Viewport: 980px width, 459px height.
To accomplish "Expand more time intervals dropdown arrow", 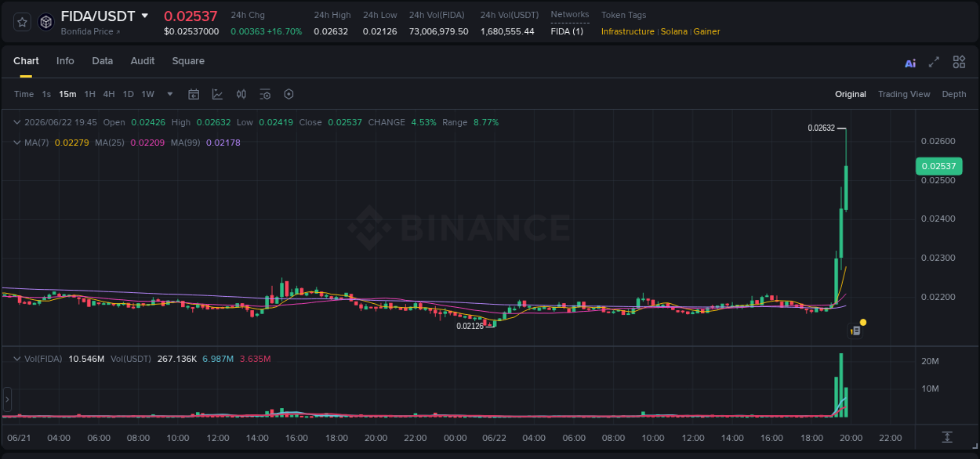I will tap(170, 94).
